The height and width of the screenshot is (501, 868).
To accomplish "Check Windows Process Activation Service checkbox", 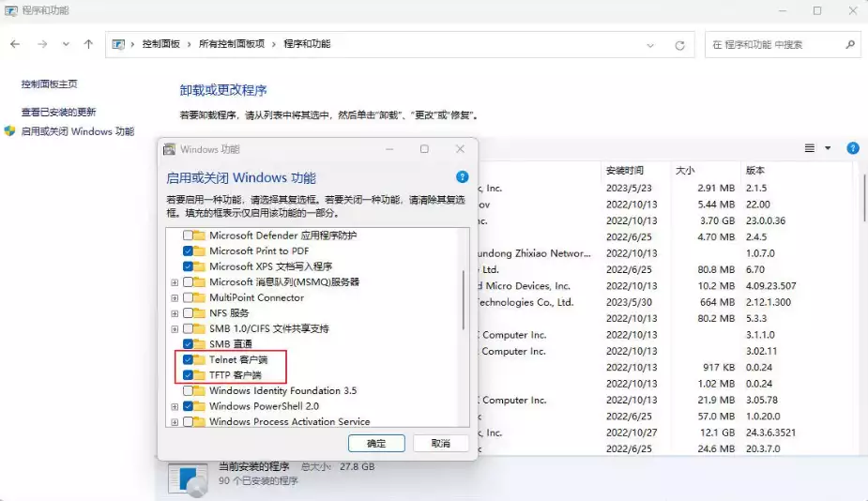I will [x=189, y=421].
